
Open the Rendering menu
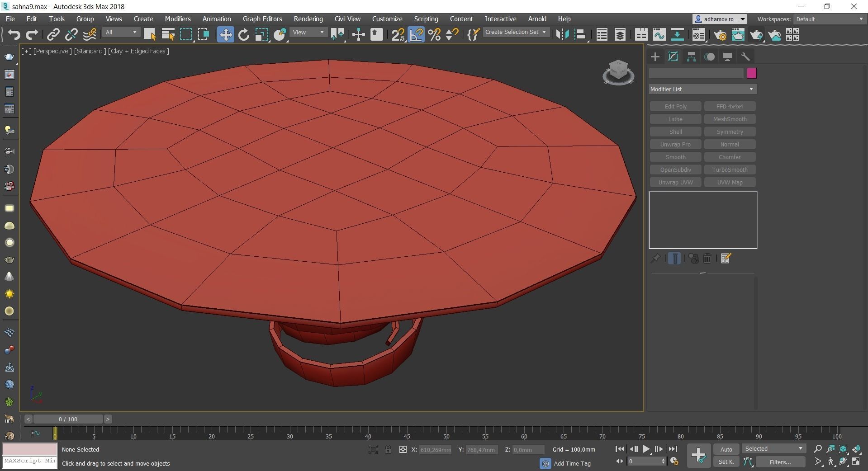308,19
